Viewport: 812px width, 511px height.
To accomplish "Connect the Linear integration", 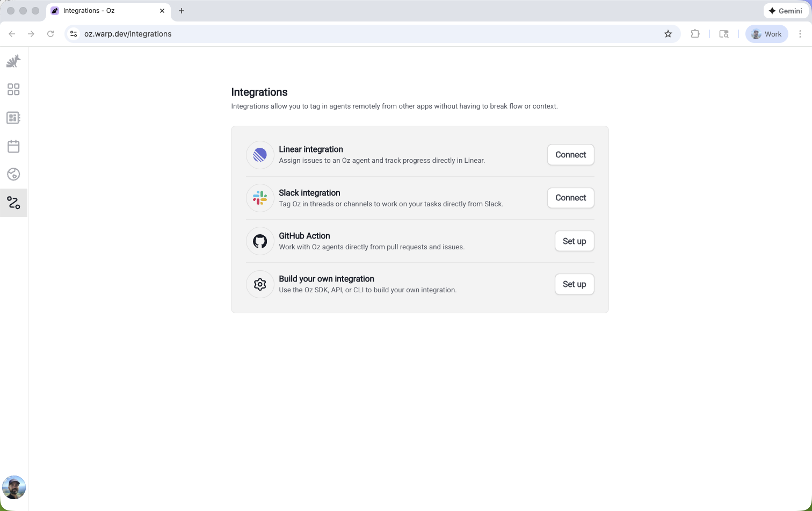I will (x=570, y=155).
